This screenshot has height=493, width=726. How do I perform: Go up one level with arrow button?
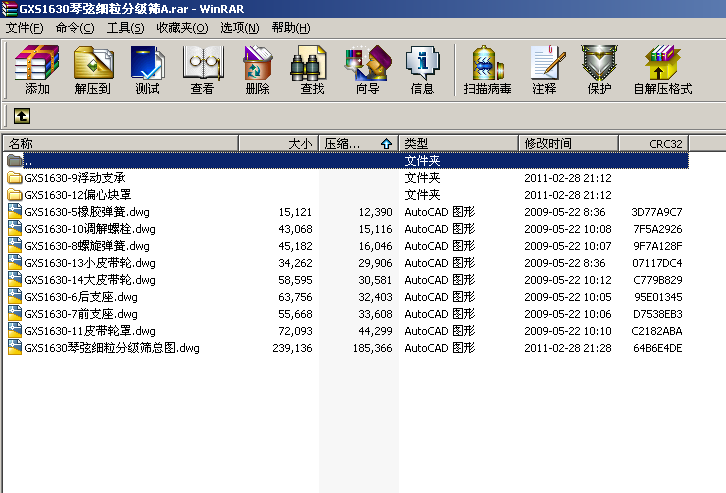(22, 116)
